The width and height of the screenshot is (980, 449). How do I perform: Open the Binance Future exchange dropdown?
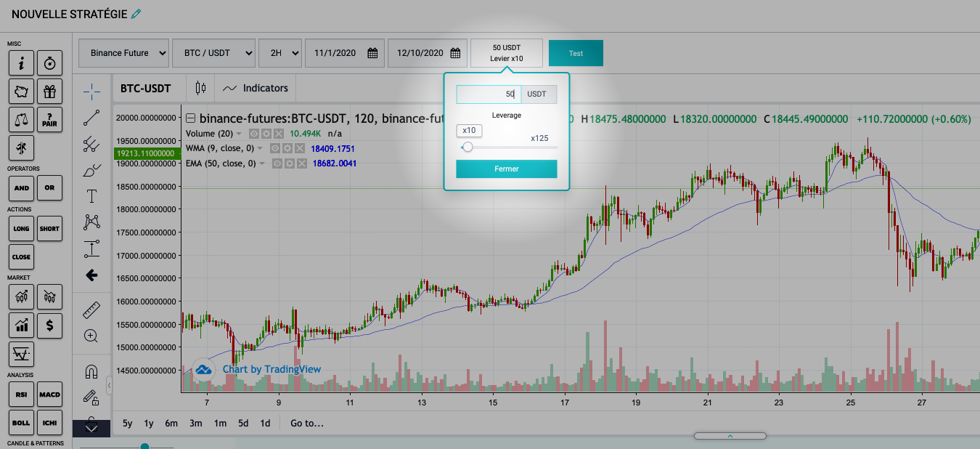pos(123,53)
